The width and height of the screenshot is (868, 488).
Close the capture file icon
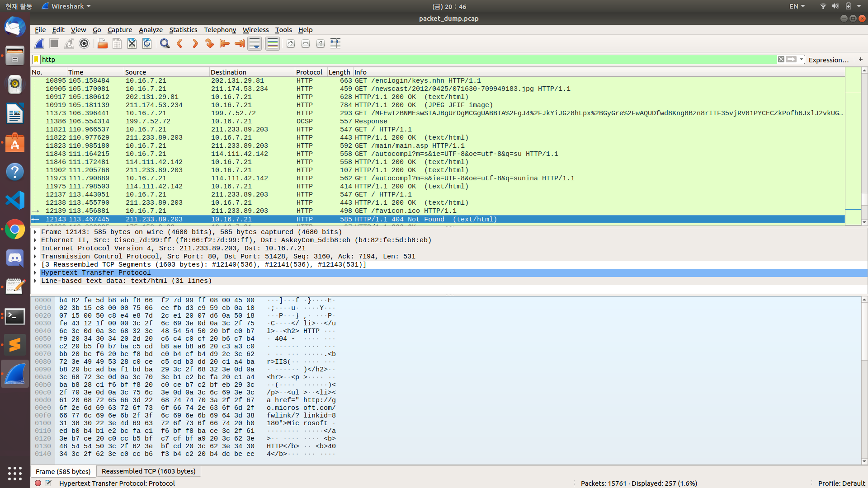point(132,44)
